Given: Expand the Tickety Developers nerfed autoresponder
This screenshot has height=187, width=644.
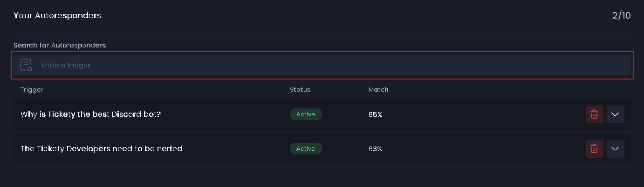Looking at the screenshot, I should click(615, 149).
